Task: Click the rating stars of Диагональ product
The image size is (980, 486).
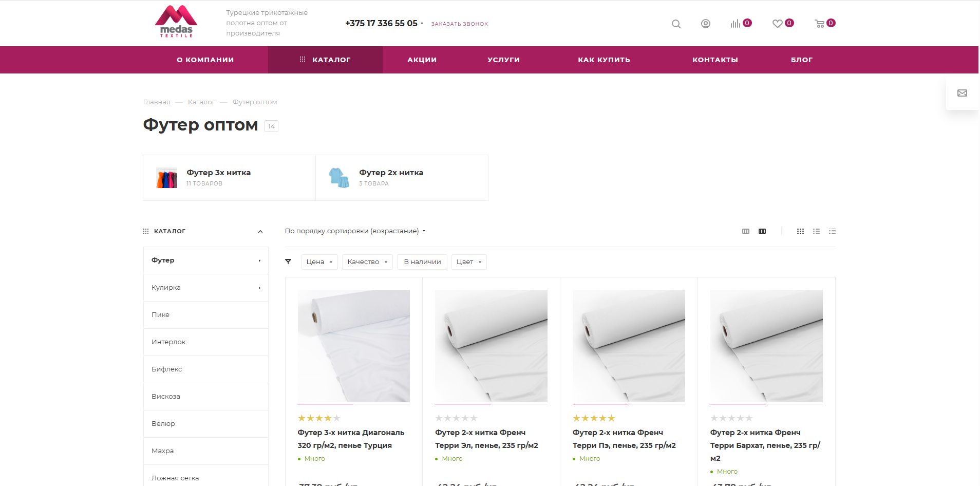Action: click(319, 418)
